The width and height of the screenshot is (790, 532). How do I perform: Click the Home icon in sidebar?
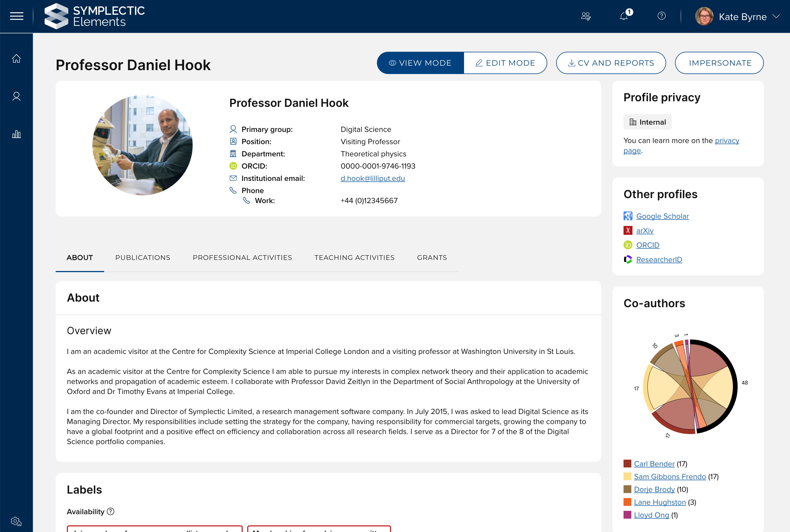coord(16,59)
